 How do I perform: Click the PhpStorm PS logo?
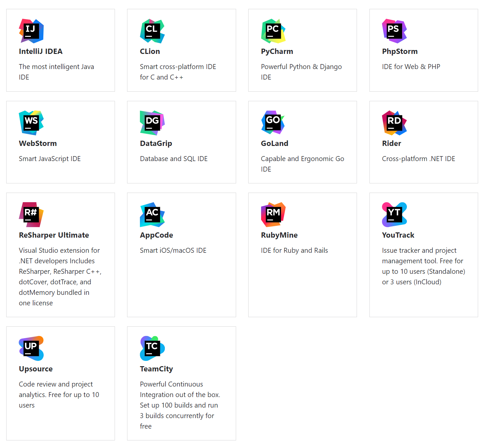[394, 31]
